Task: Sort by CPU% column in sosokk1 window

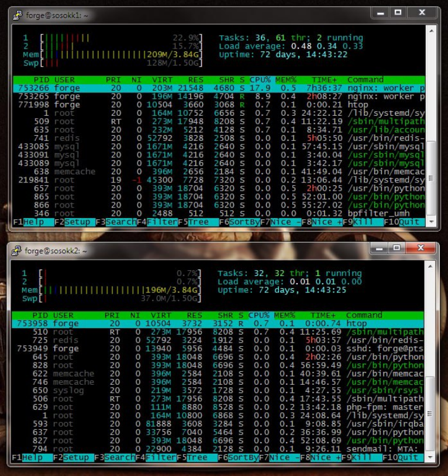Action: click(260, 80)
